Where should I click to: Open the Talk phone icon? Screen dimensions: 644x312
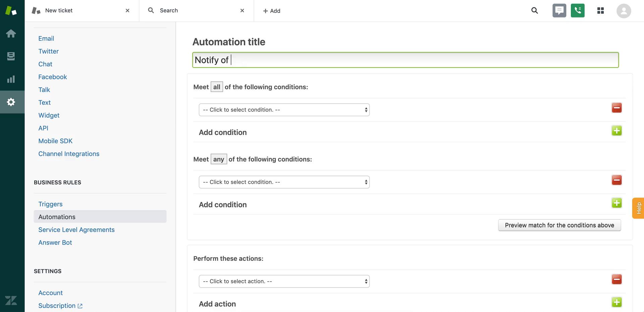[x=578, y=11]
